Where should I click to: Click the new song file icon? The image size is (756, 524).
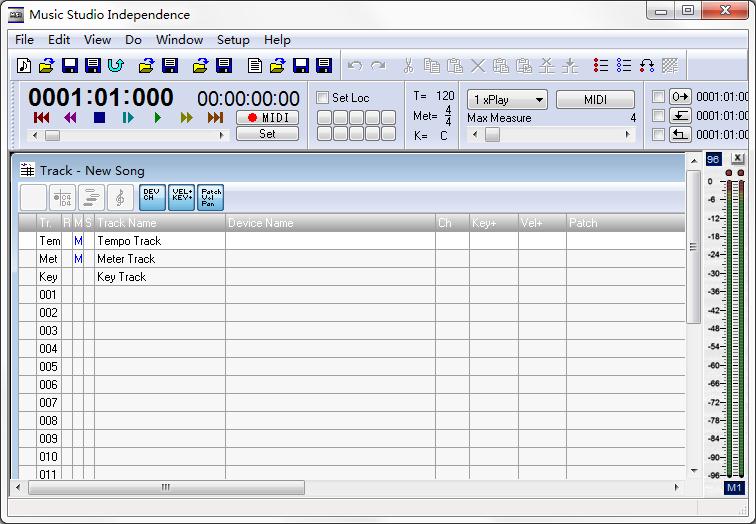25,66
